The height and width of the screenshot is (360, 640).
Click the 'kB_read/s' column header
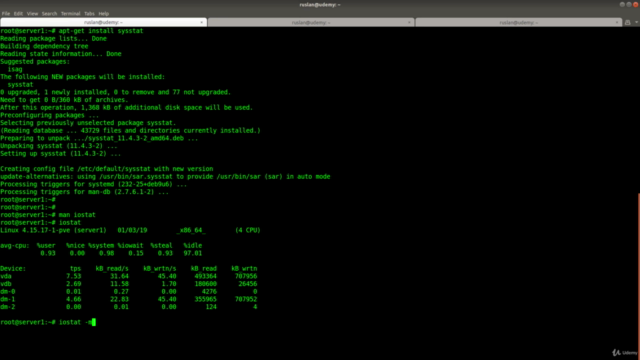pos(112,269)
